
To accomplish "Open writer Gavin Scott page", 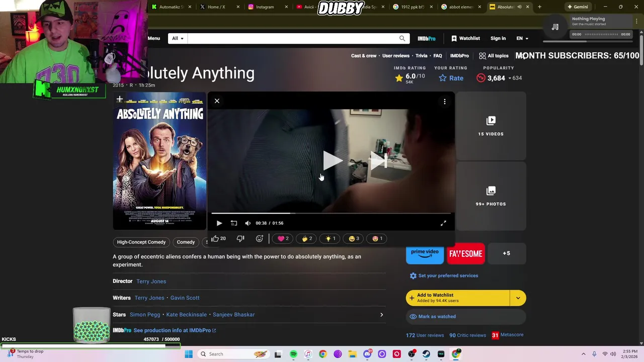I will (185, 298).
